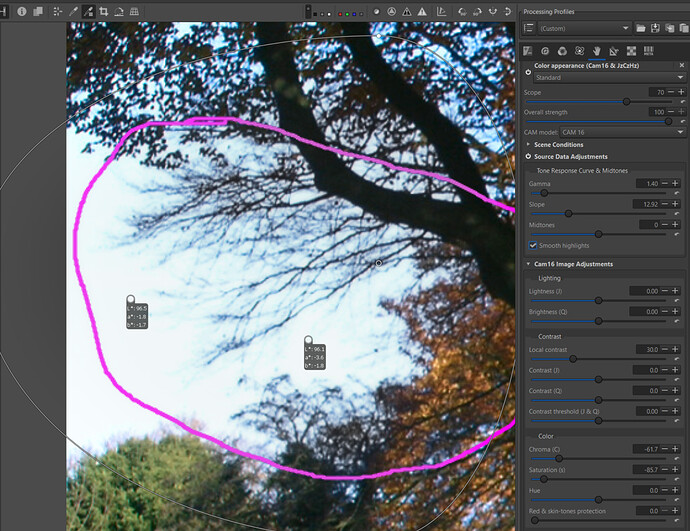Toggle the Color appearance tool power button
Image resolution: width=690 pixels, height=531 pixels.
528,72
